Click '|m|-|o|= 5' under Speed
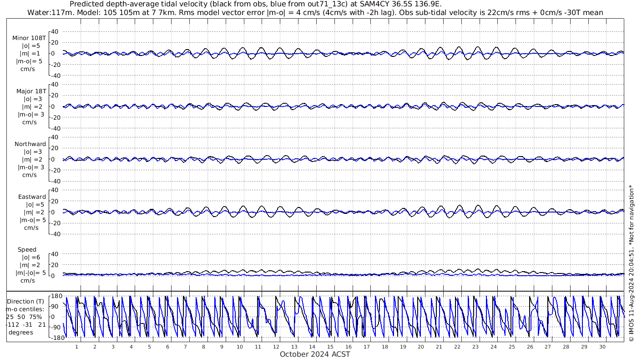 click(x=30, y=273)
